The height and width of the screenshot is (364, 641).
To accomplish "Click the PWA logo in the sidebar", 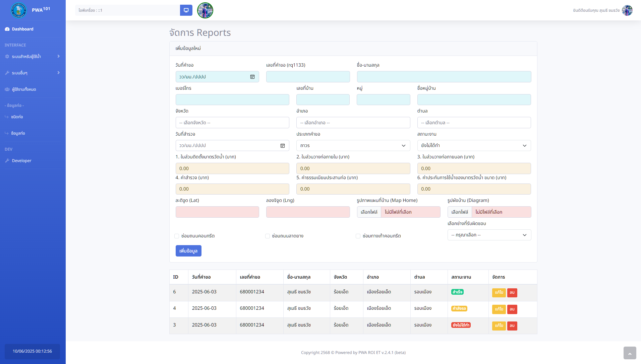I will pos(19,10).
